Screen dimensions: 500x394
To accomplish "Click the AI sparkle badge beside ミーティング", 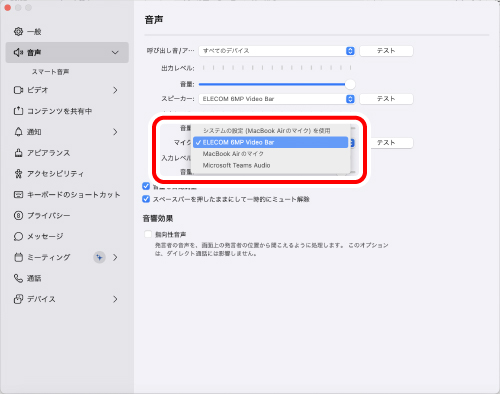I will click(x=99, y=257).
